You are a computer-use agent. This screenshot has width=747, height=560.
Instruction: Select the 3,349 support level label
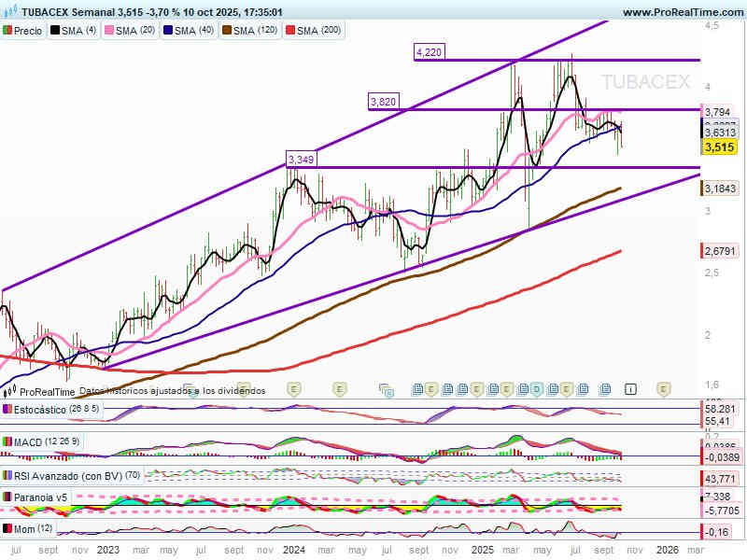(x=301, y=160)
